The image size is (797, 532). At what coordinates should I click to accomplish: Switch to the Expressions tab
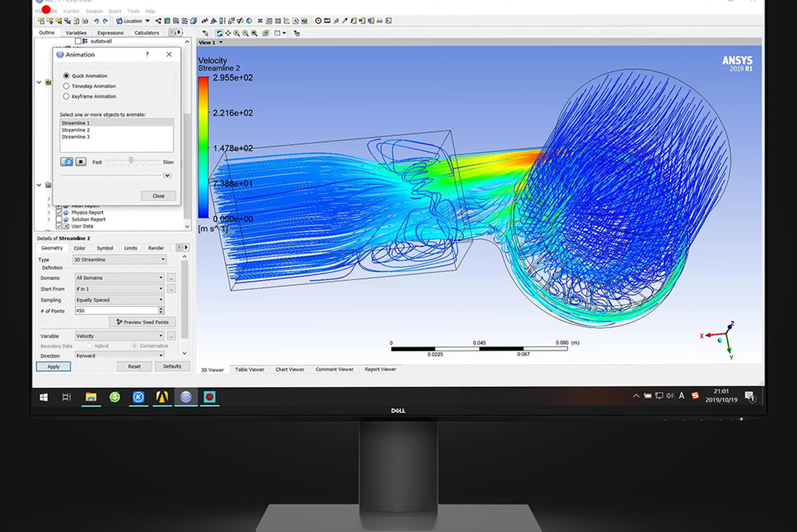pos(110,33)
